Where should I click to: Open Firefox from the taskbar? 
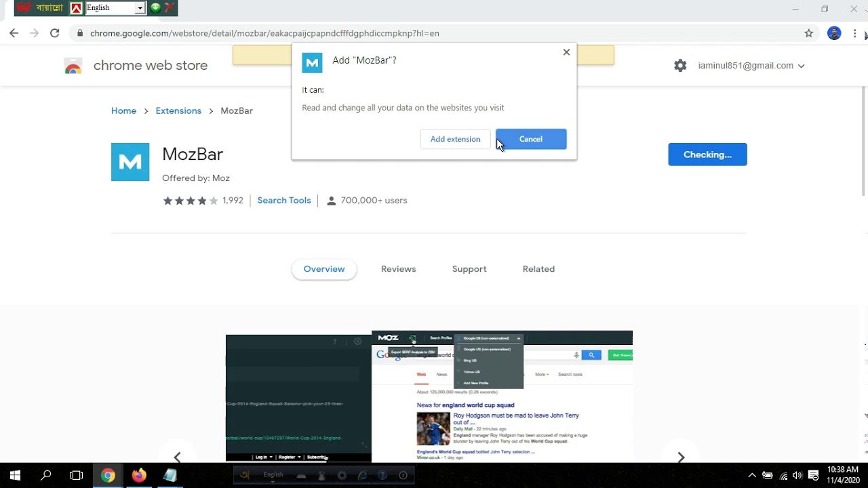point(139,476)
